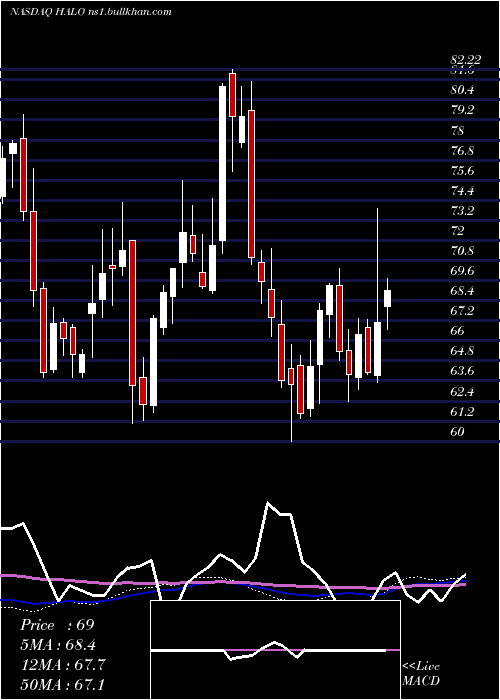The image size is (500, 700).
Task: Click the 50MA : 67.1 readout
Action: coord(63,684)
